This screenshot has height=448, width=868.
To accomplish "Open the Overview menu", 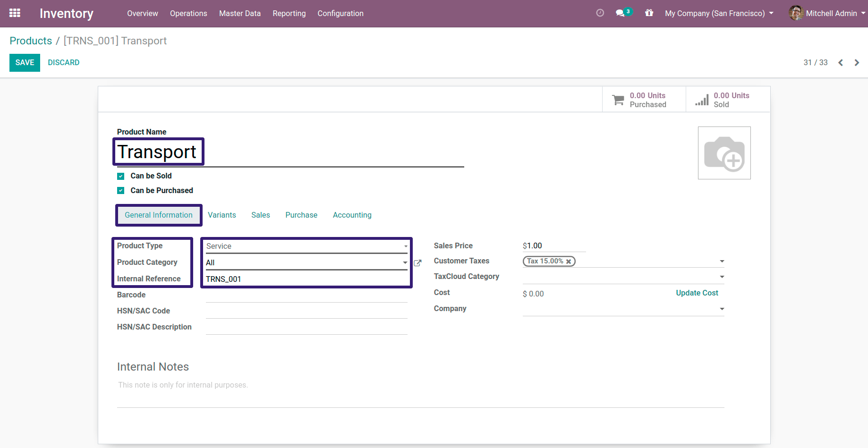I will (x=143, y=13).
